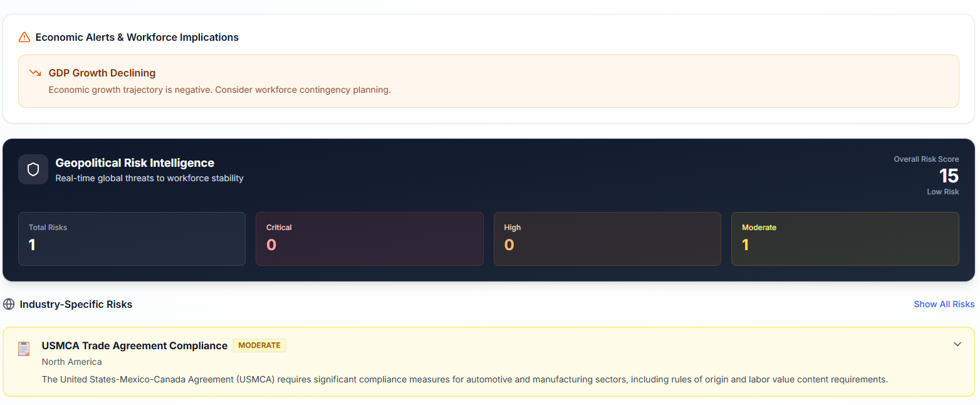This screenshot has height=405, width=980.
Task: Expand the USMCA Trade Agreement Compliance card
Action: tap(957, 344)
